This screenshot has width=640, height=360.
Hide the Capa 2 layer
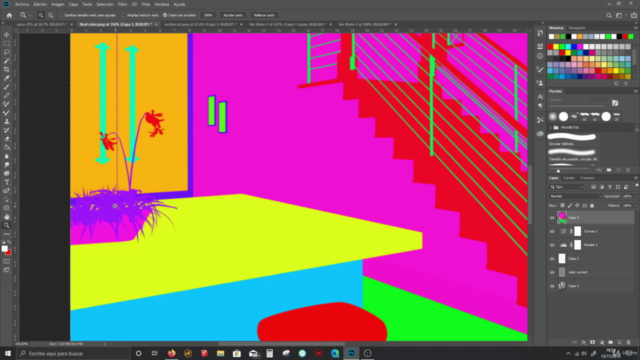(552, 259)
